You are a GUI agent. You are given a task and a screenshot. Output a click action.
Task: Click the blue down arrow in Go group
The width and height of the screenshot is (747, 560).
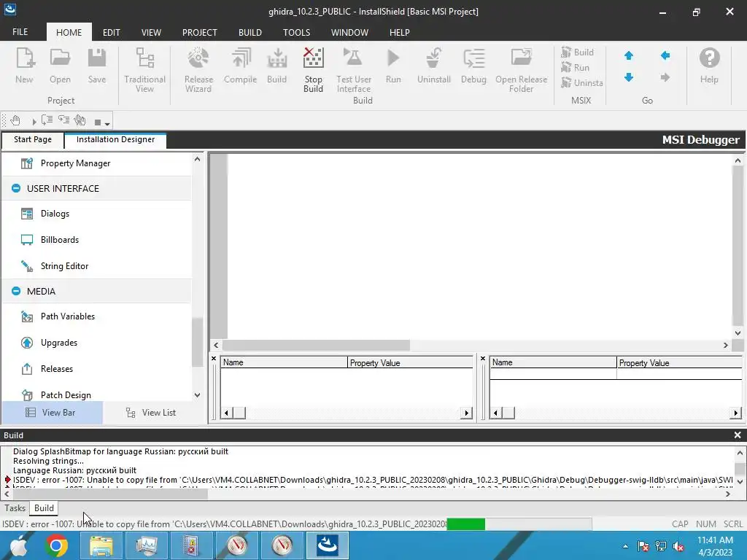(x=629, y=77)
